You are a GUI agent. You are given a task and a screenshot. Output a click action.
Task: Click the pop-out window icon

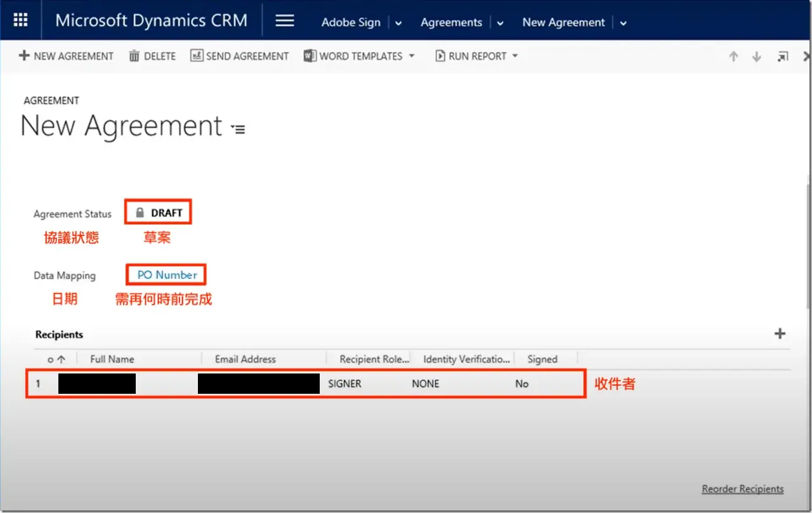(x=783, y=56)
